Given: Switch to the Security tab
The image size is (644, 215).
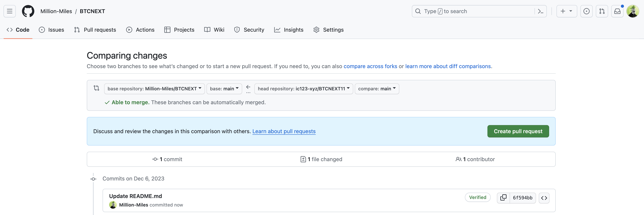Looking at the screenshot, I should tap(249, 30).
